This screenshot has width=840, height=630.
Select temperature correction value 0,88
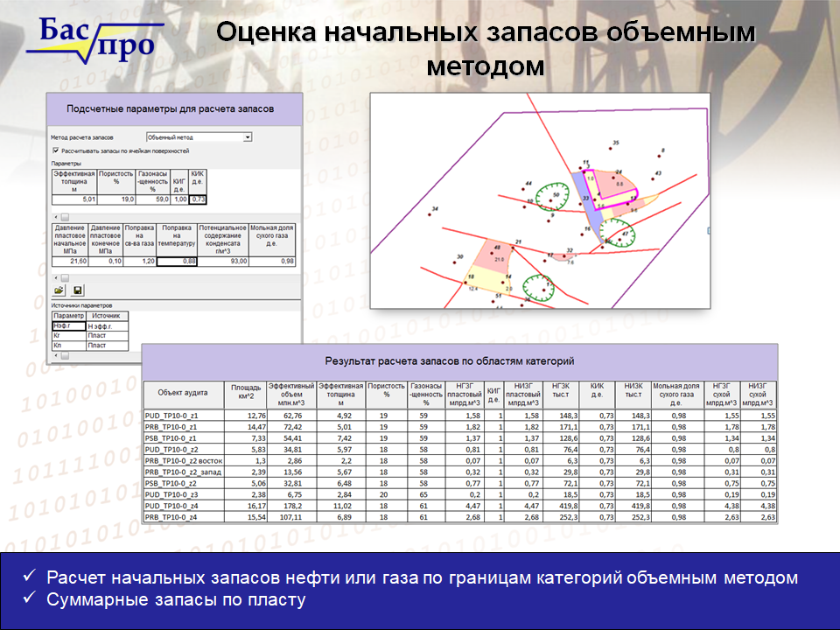pyautogui.click(x=177, y=262)
